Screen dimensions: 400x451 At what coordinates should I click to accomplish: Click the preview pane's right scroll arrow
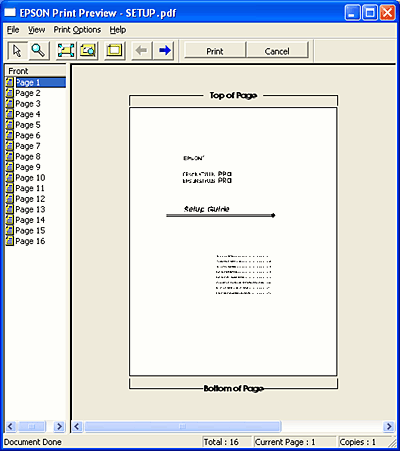[388, 426]
